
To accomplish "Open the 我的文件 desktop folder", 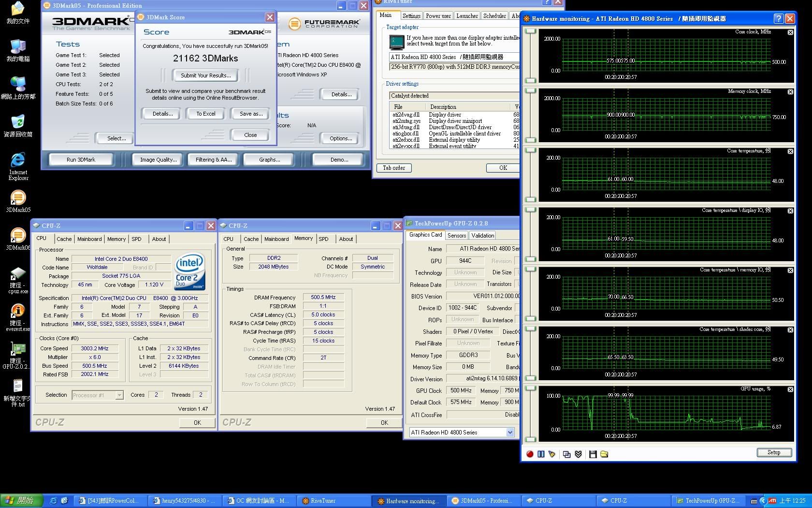I will (18, 13).
